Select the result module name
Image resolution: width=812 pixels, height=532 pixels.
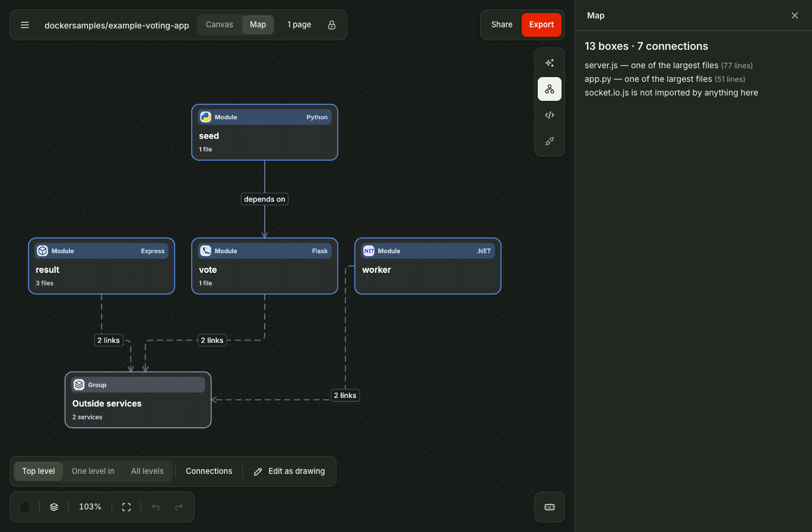pos(47,270)
